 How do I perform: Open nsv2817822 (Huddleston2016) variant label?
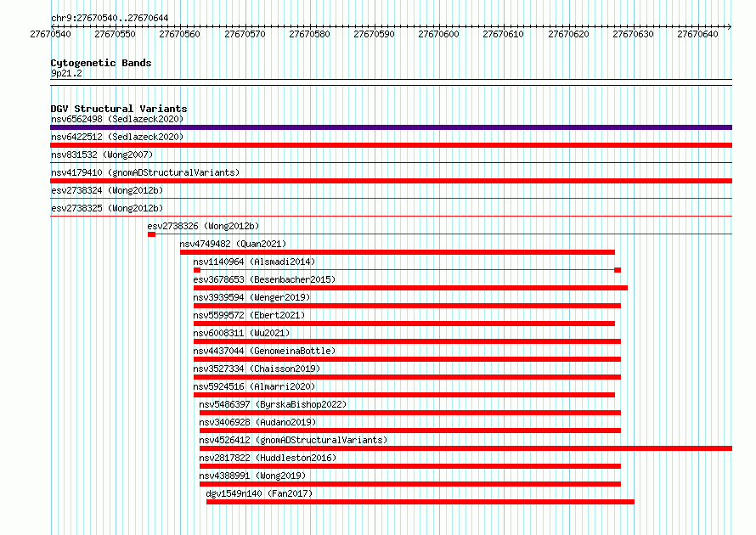pos(268,458)
